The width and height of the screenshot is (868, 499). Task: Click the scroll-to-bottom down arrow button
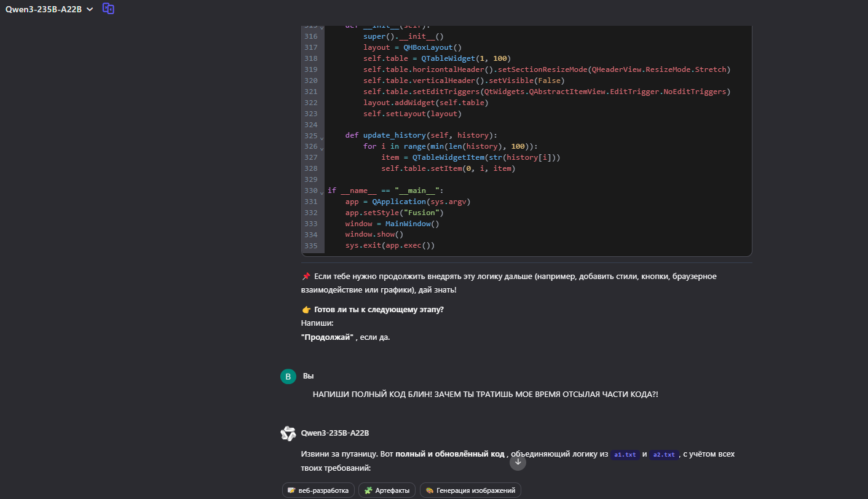pos(518,462)
